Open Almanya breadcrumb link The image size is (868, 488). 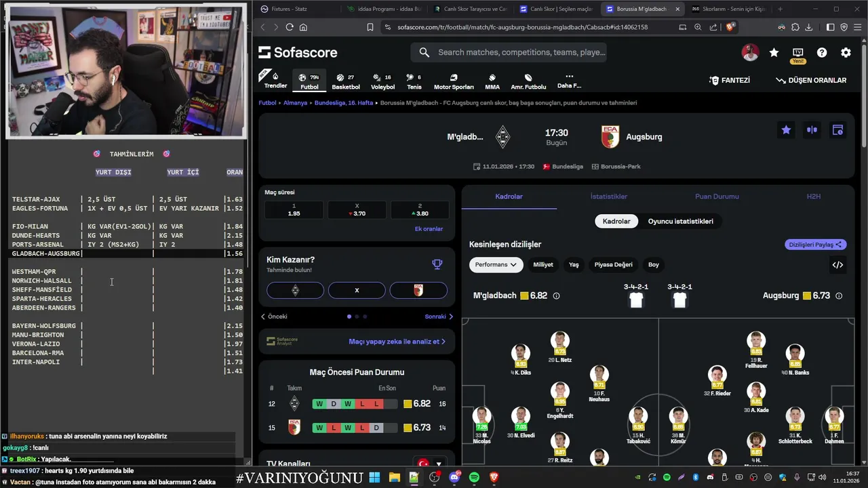pos(295,103)
